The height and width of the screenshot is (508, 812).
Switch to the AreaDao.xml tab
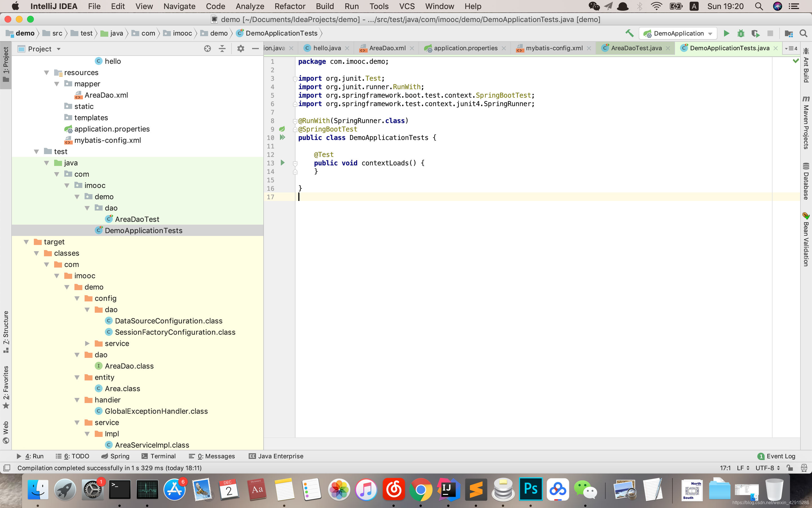(387, 48)
